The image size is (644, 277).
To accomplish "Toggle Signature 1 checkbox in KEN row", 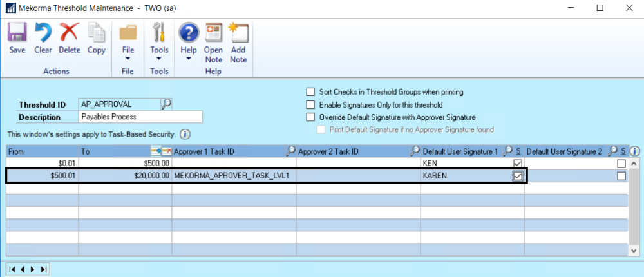I will click(x=518, y=164).
